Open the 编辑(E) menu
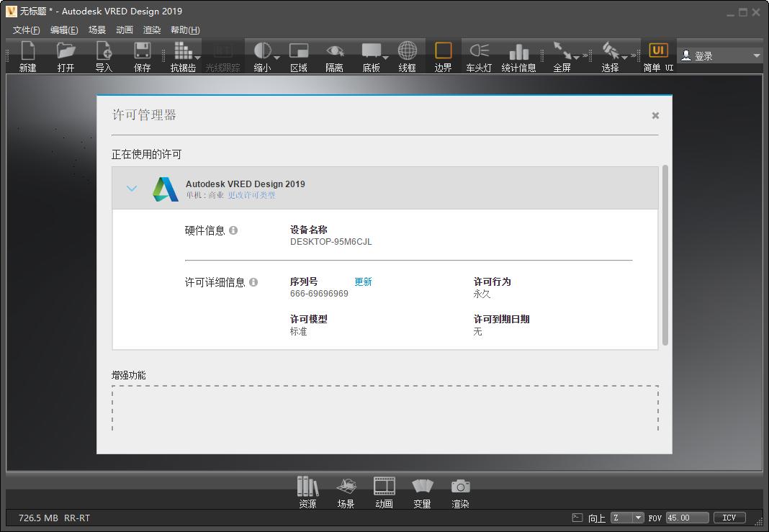This screenshot has height=532, width=769. pos(64,30)
